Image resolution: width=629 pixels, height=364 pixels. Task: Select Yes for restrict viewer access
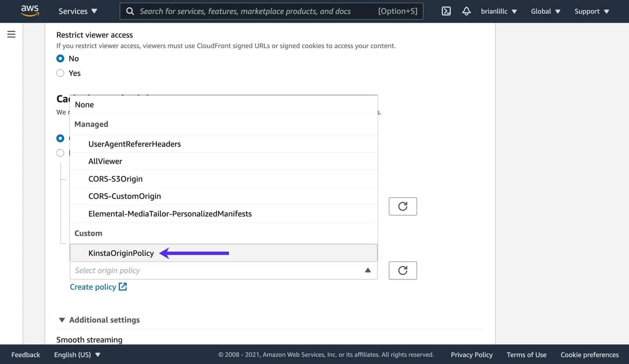point(60,73)
